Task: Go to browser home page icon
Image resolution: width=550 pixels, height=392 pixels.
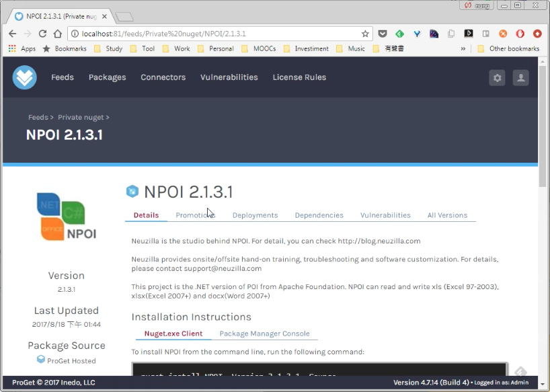Action: [58, 34]
